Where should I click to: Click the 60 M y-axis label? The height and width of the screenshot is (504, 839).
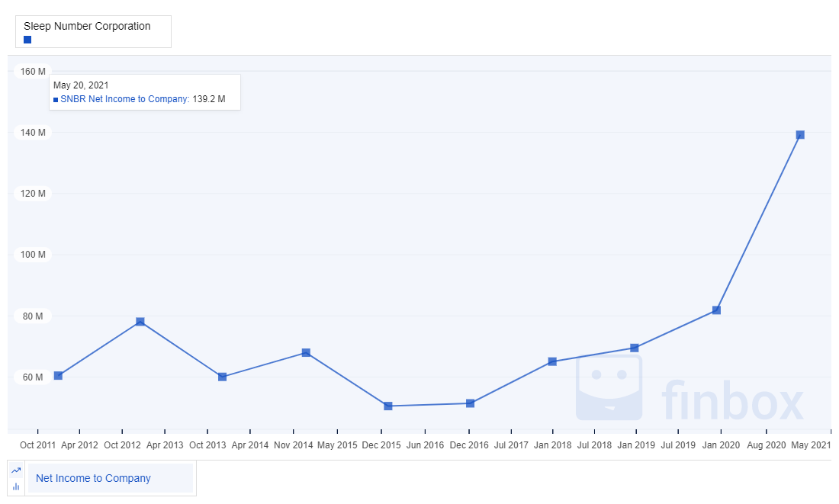33,377
